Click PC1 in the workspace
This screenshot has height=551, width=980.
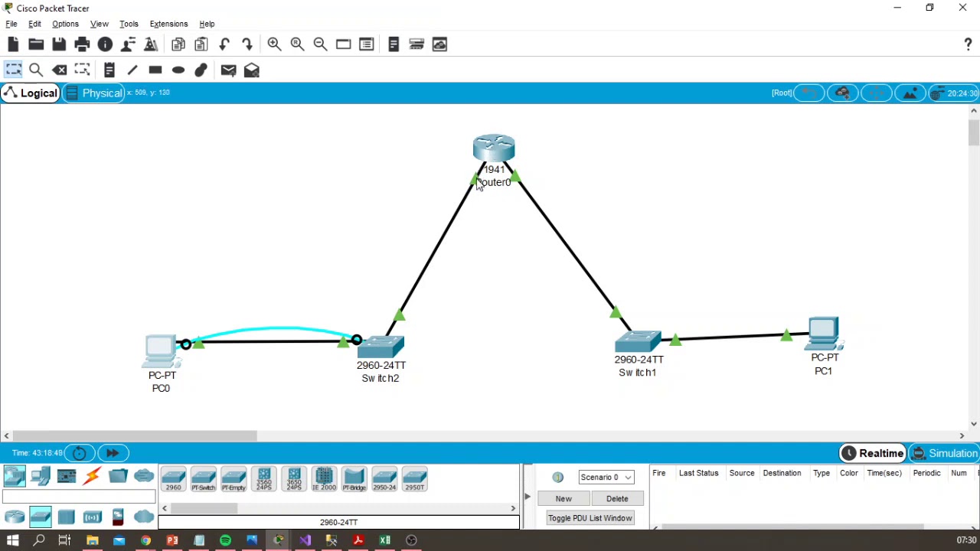824,334
